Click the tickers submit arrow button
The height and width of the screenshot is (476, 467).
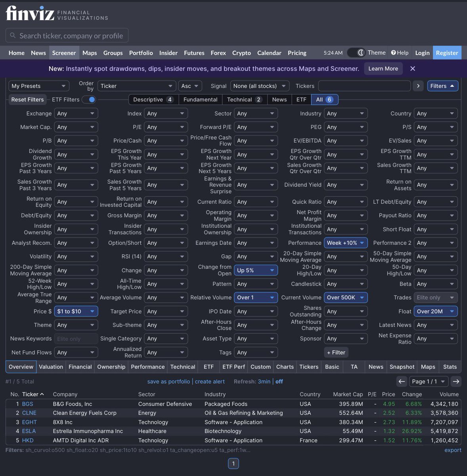(418, 86)
